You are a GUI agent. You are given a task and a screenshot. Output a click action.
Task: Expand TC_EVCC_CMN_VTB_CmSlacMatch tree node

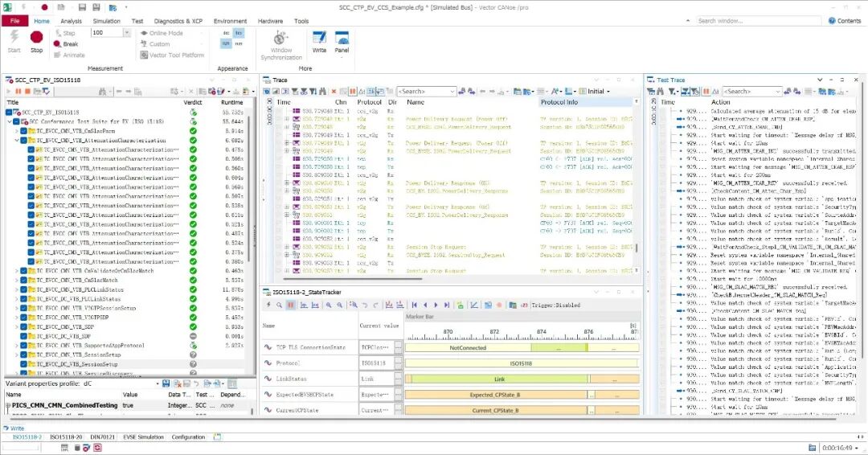pyautogui.click(x=17, y=280)
